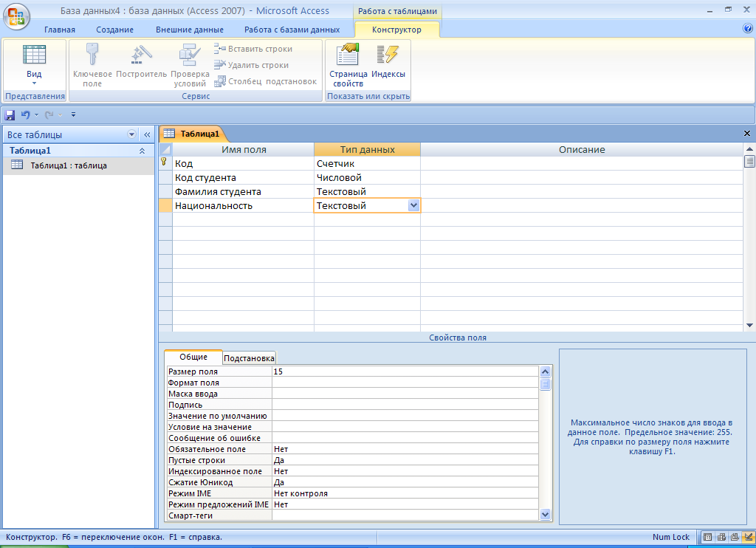Collapse the Таблица1 group
756x548 pixels.
(x=142, y=151)
